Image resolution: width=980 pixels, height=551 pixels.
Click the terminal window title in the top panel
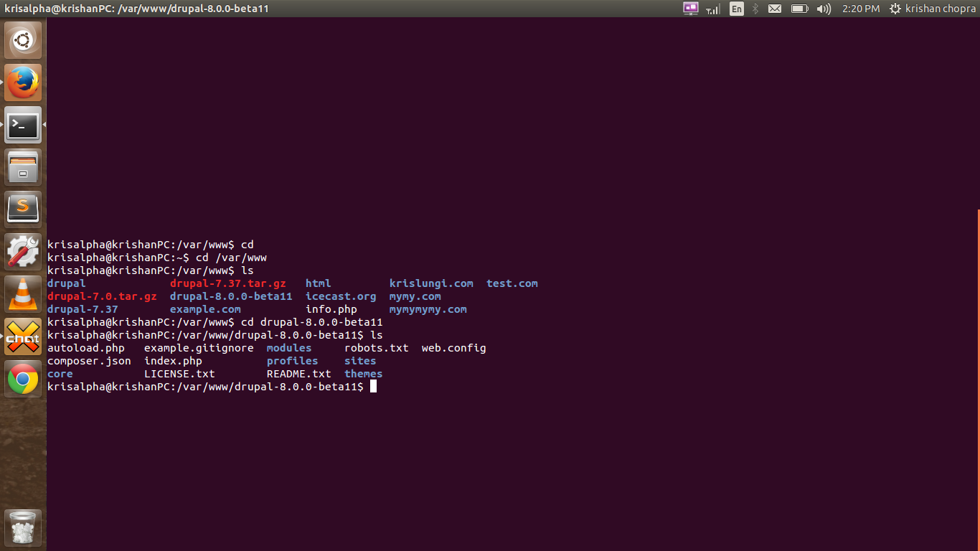136,9
